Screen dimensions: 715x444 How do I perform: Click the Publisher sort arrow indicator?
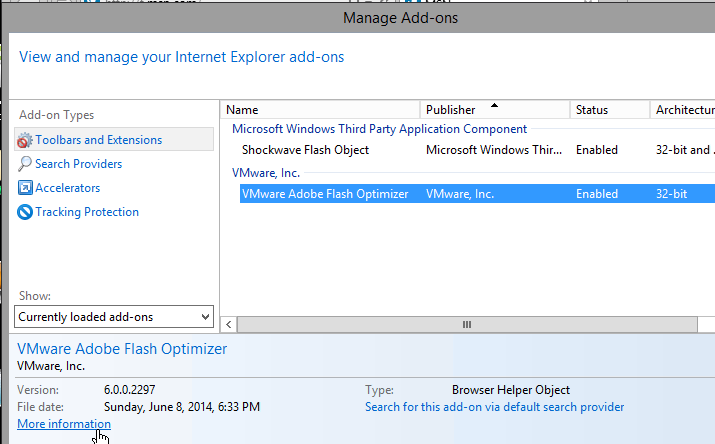click(494, 105)
